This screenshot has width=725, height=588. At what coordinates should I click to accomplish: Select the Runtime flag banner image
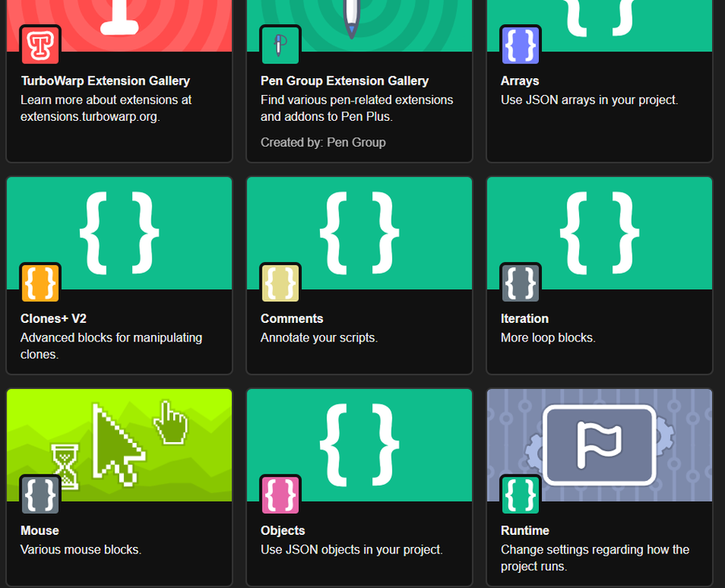(599, 445)
